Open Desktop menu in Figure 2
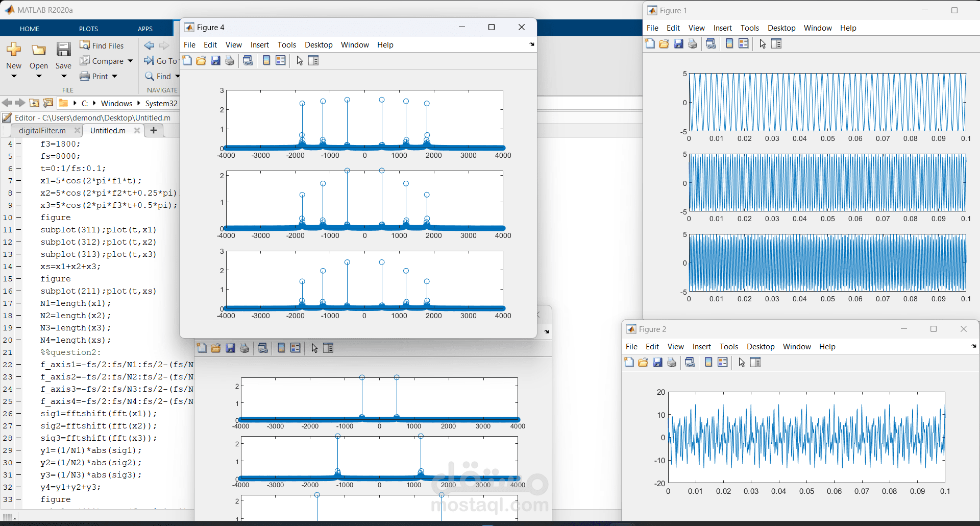The height and width of the screenshot is (526, 980). coord(761,347)
